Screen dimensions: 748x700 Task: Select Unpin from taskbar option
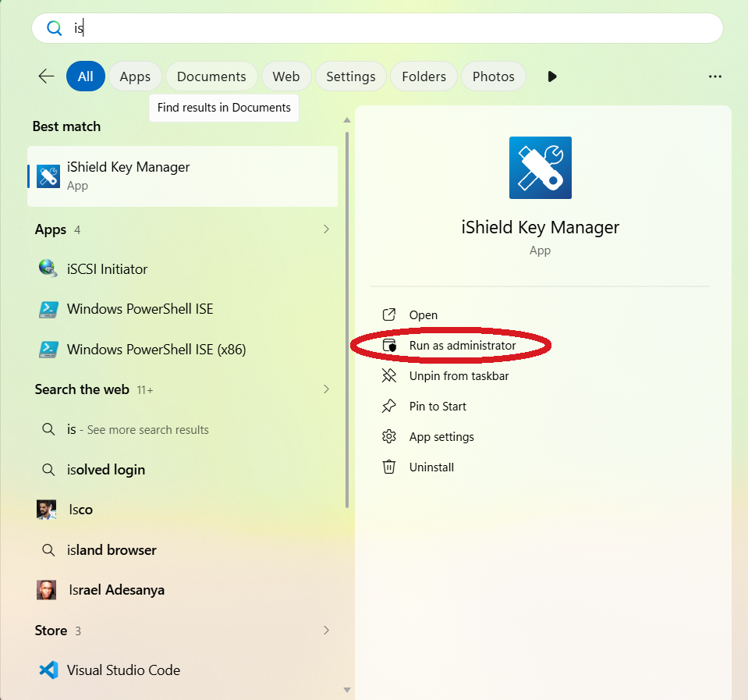tap(459, 376)
